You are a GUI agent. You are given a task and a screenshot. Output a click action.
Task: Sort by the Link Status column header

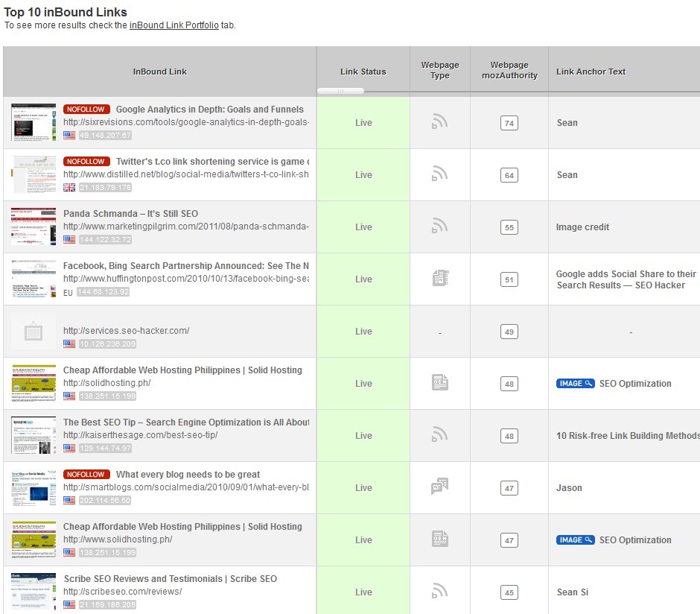pyautogui.click(x=363, y=72)
